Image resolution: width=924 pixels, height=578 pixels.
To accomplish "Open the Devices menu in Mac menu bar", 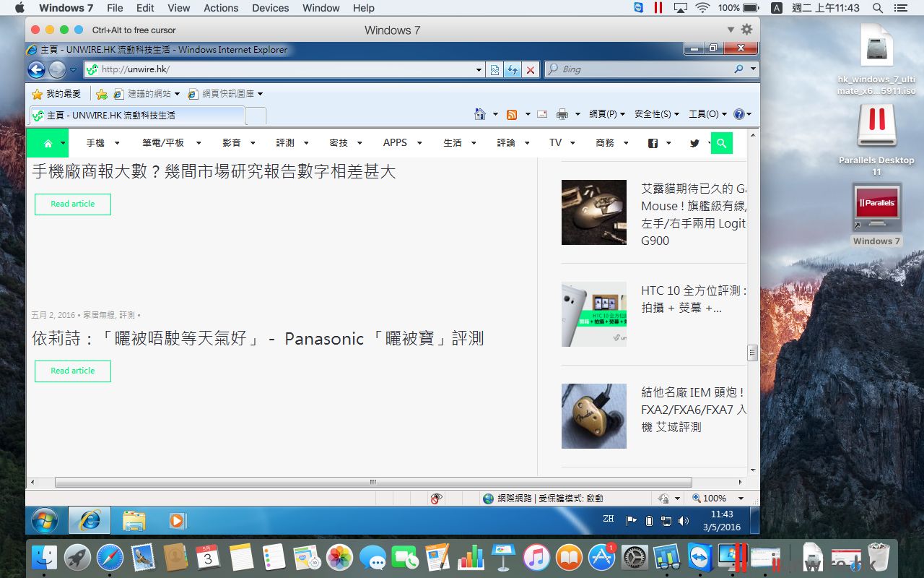I will pyautogui.click(x=270, y=8).
